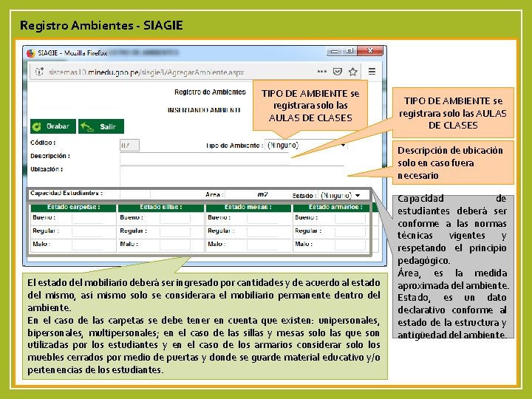This screenshot has width=532, height=399.
Task: Click the site information icon in address bar
Action: pos(39,72)
